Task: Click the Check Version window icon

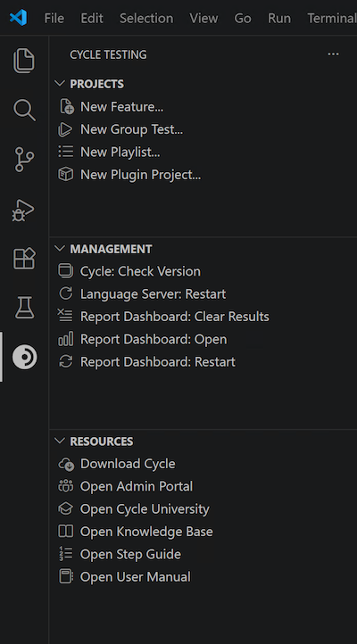Action: pyautogui.click(x=66, y=271)
